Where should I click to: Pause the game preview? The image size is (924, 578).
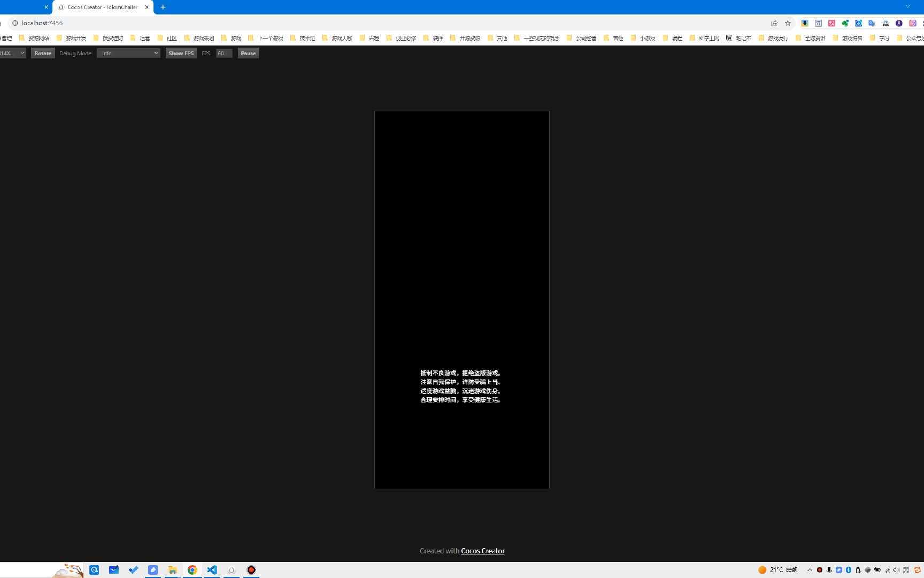point(248,53)
